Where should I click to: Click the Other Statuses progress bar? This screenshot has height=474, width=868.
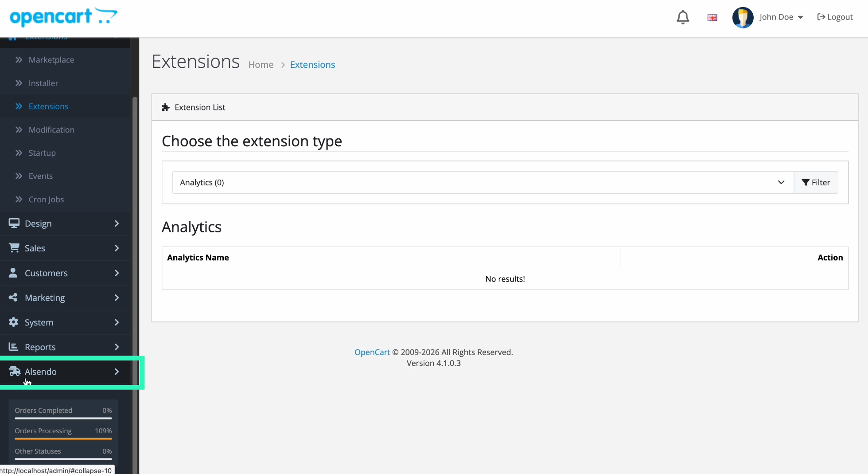pos(63,459)
